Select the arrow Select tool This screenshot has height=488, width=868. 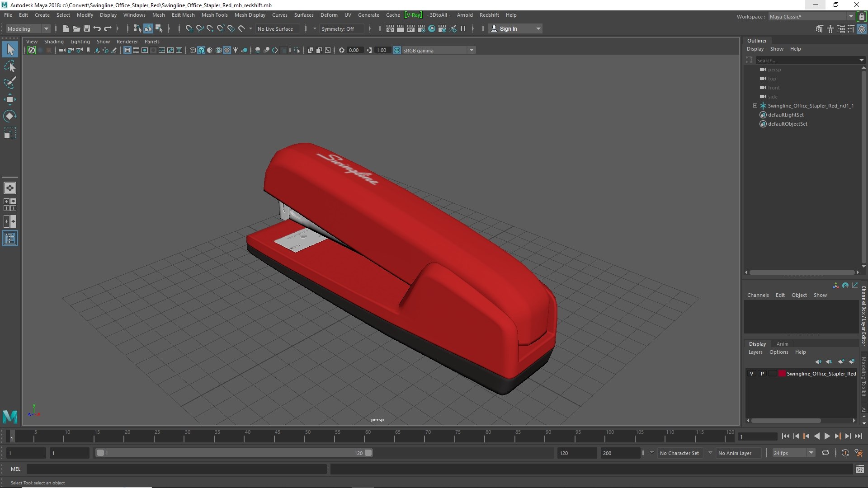pos(10,49)
